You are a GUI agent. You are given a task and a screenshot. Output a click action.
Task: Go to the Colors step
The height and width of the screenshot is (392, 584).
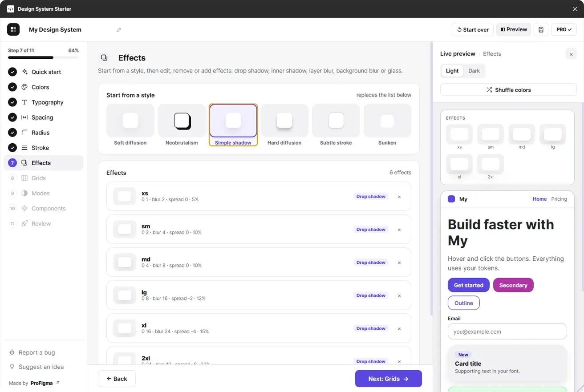pos(44,87)
